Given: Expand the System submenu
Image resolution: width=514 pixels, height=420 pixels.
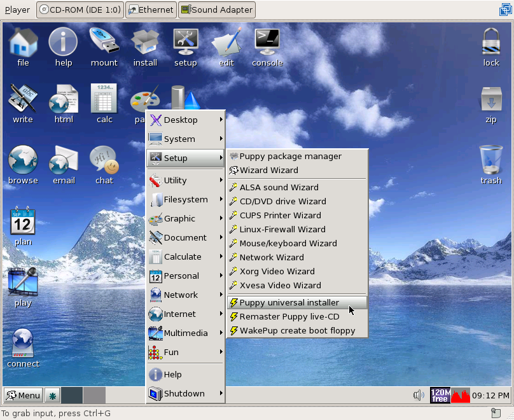Looking at the screenshot, I should (186, 139).
